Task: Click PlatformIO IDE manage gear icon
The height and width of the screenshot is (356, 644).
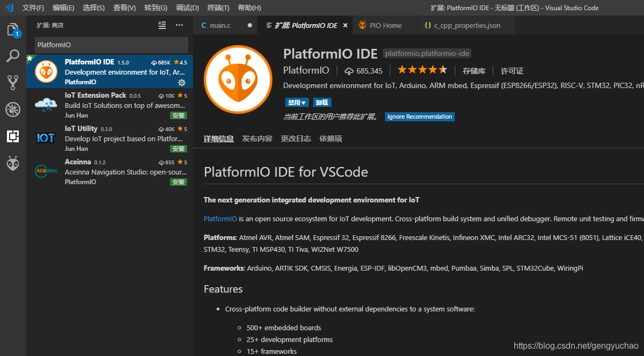Action: pos(182,83)
